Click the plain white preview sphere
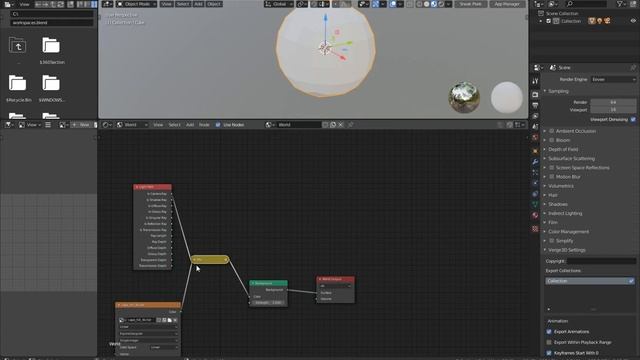This screenshot has width=640, height=360. [x=507, y=97]
